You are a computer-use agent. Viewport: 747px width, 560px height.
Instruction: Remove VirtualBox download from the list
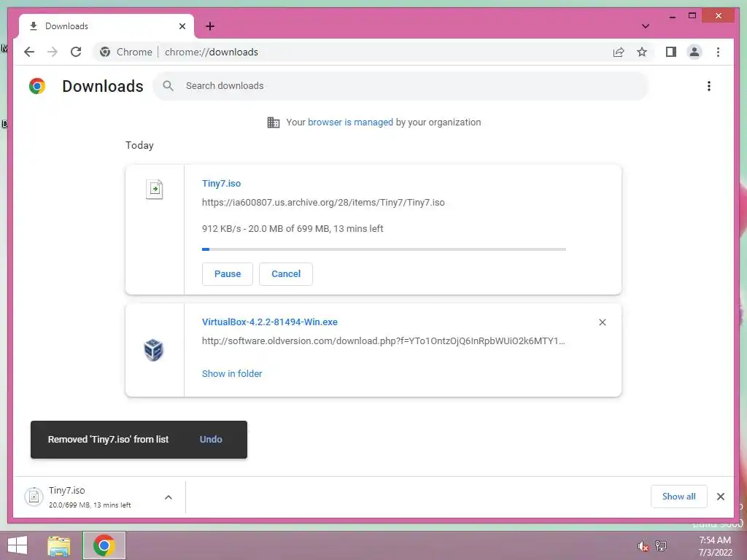[x=602, y=322]
